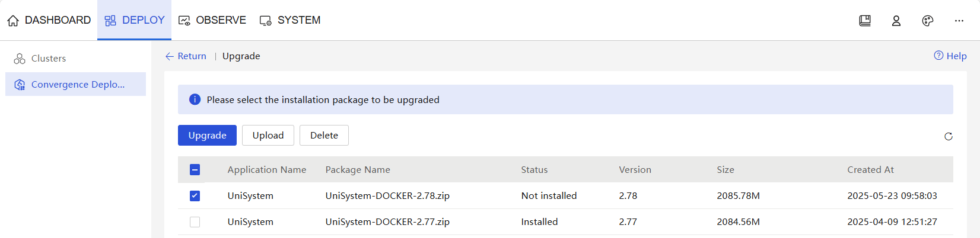Open the SYSTEM tab
980x238 pixels.
(x=290, y=20)
